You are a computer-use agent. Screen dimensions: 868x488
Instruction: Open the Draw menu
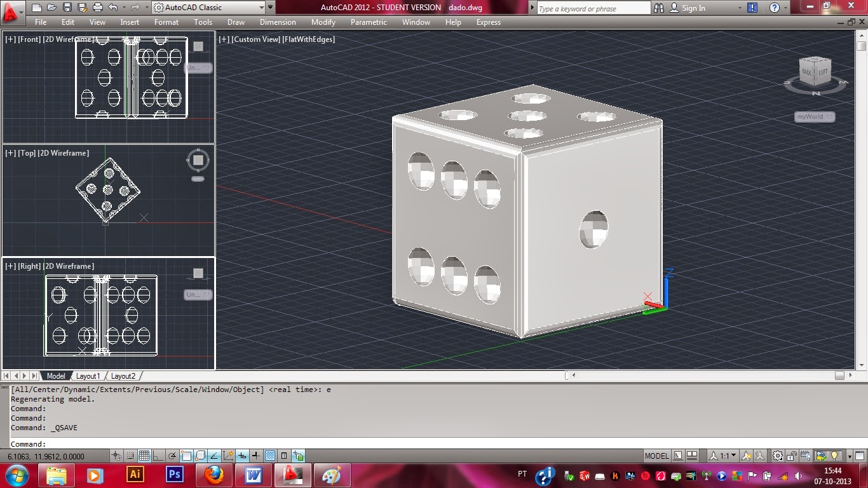tap(236, 22)
